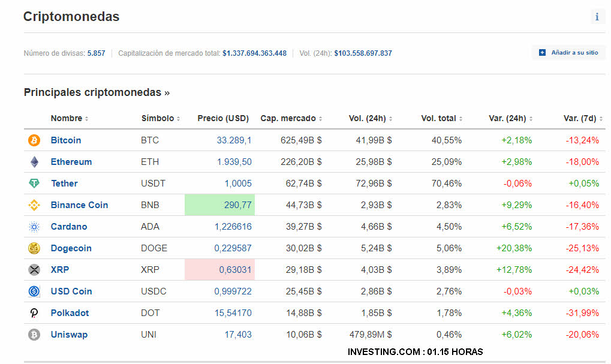Sort table by Símbolo column arrows
This screenshot has width=611, height=364.
coord(178,119)
